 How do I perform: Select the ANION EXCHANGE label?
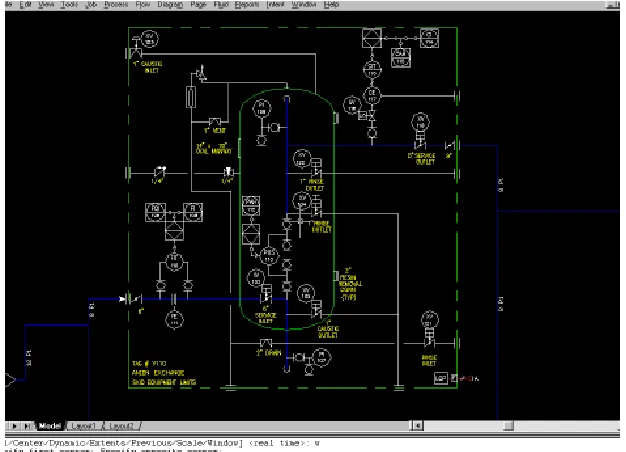(x=158, y=373)
